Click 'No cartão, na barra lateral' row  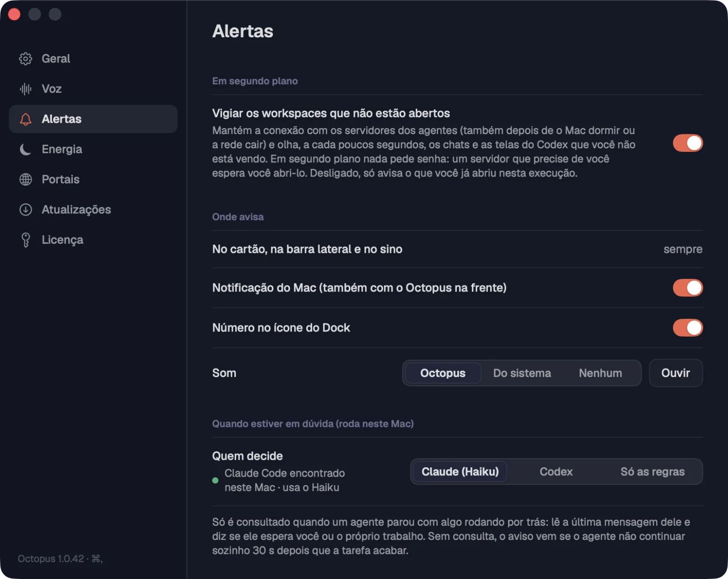[x=457, y=249]
